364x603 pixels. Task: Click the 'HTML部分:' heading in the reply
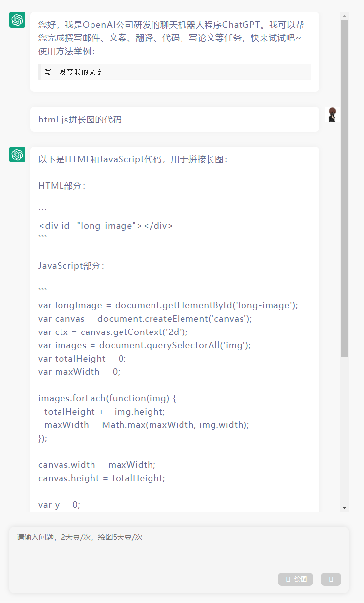click(x=62, y=186)
